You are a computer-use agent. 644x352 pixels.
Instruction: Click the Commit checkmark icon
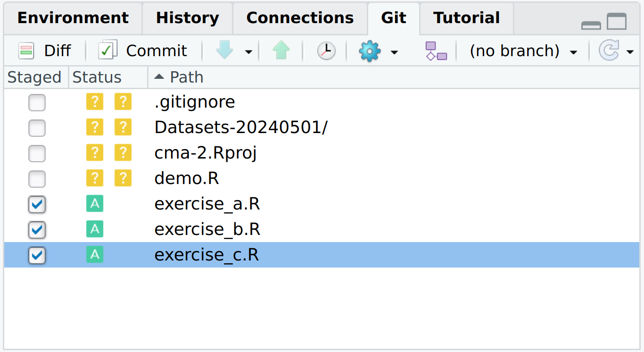tap(107, 50)
